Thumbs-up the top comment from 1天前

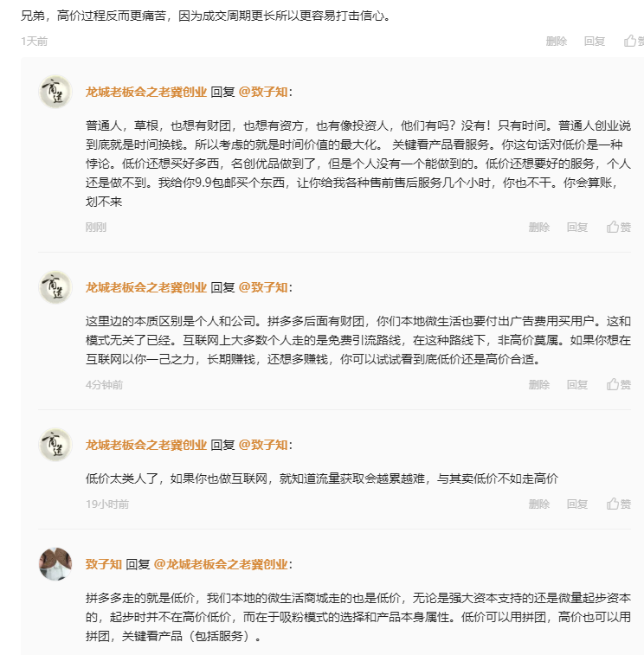coord(634,41)
